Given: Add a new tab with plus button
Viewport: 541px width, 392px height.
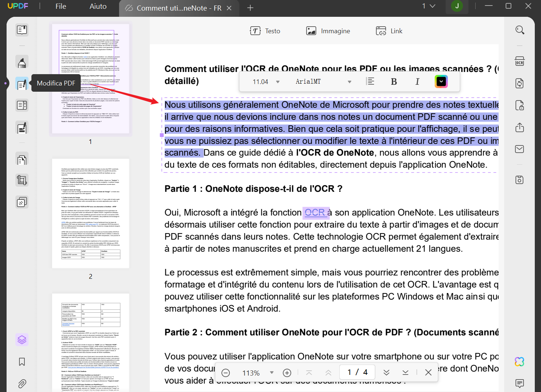Looking at the screenshot, I should (x=250, y=8).
